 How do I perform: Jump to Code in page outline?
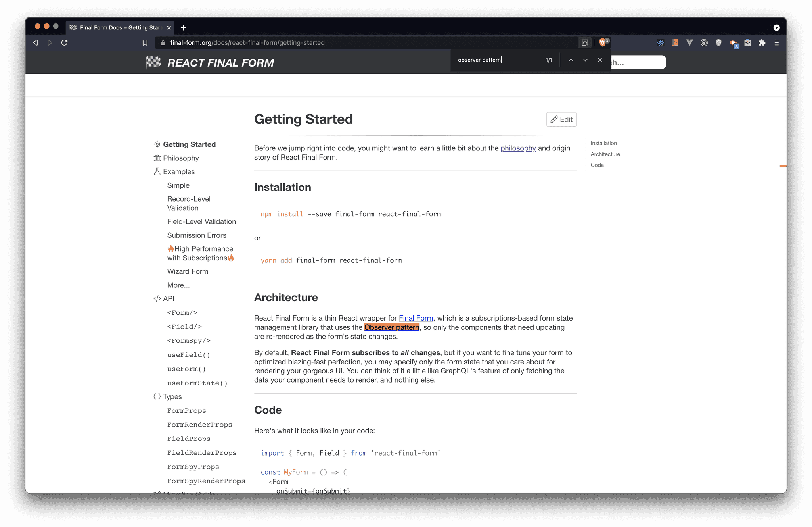pos(597,165)
